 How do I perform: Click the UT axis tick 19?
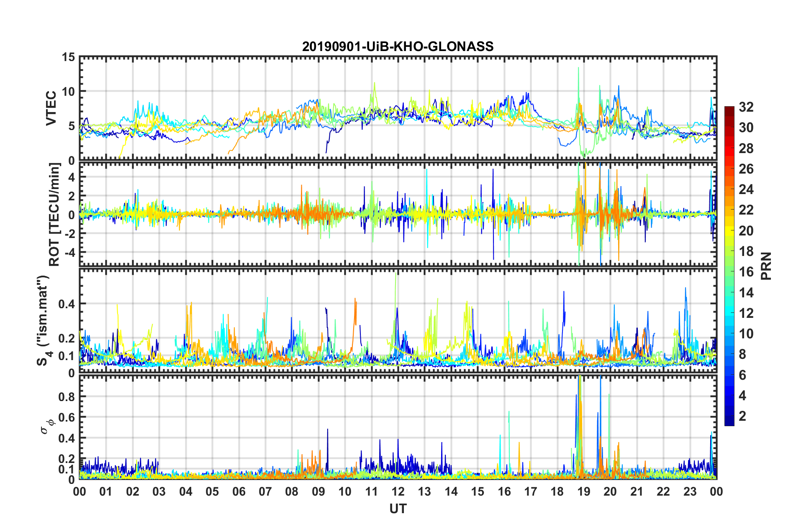point(584,491)
